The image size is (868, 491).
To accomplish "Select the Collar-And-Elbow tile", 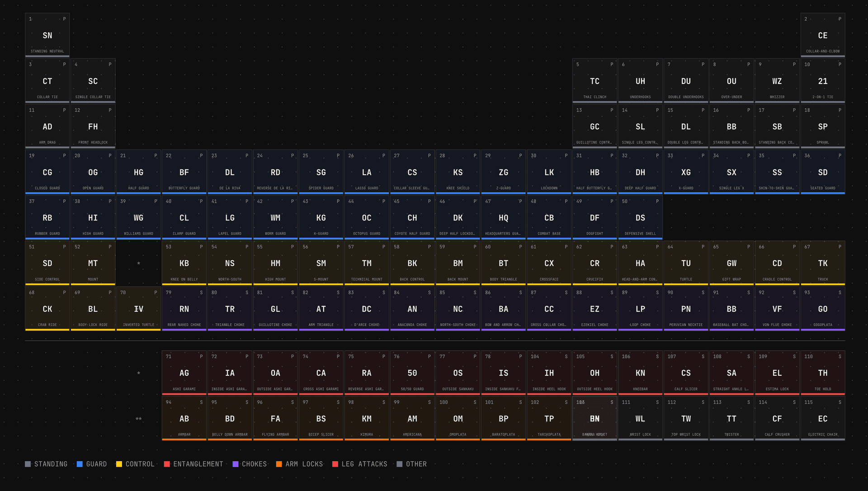I will pos(823,35).
